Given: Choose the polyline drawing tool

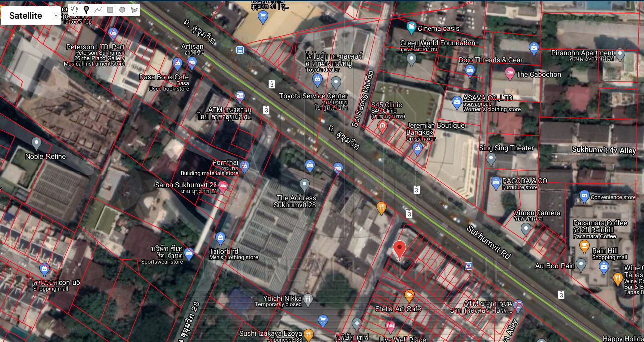Looking at the screenshot, I should (x=98, y=10).
